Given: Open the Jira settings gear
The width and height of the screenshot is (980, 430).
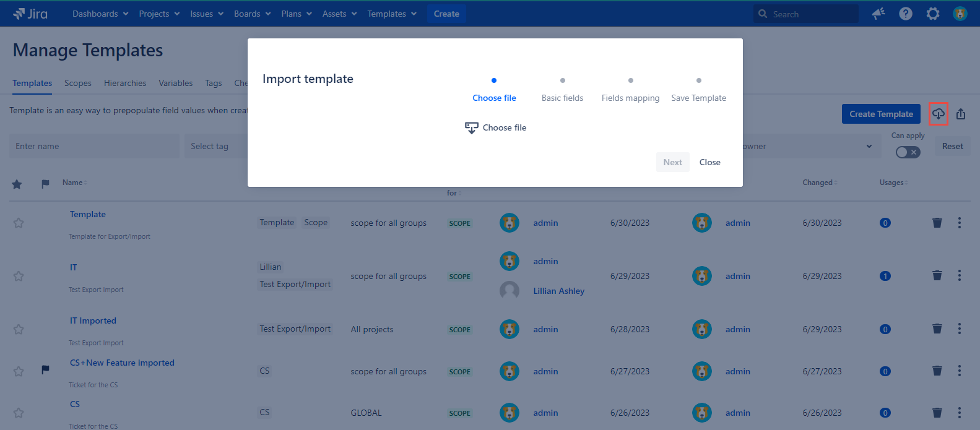Looking at the screenshot, I should click(x=932, y=14).
